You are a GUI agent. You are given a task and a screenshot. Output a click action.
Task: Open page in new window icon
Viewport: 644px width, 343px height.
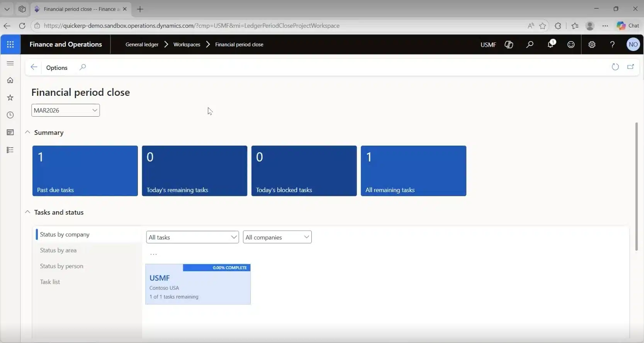[x=630, y=67]
